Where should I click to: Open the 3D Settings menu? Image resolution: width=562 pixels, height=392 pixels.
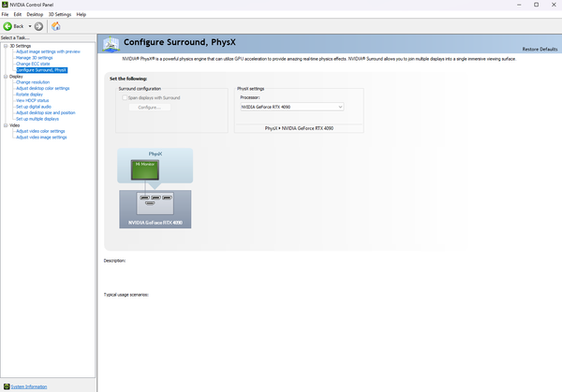(x=60, y=15)
